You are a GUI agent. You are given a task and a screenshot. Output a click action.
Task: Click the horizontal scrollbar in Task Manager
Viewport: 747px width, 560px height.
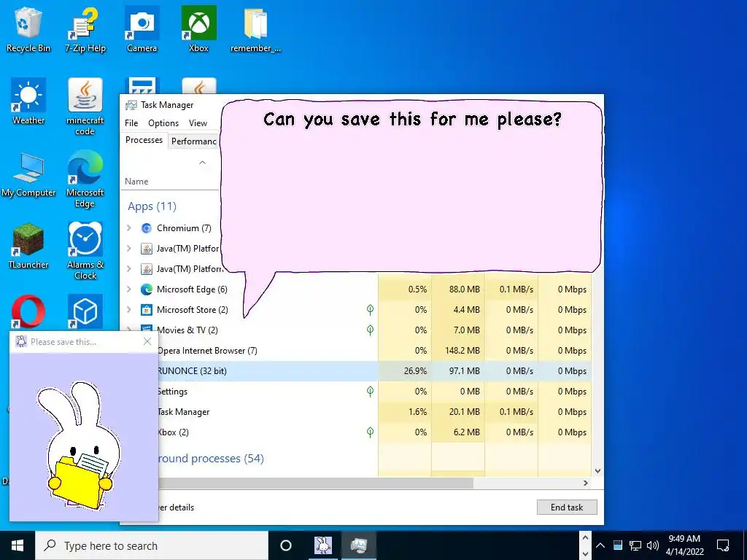coord(316,483)
